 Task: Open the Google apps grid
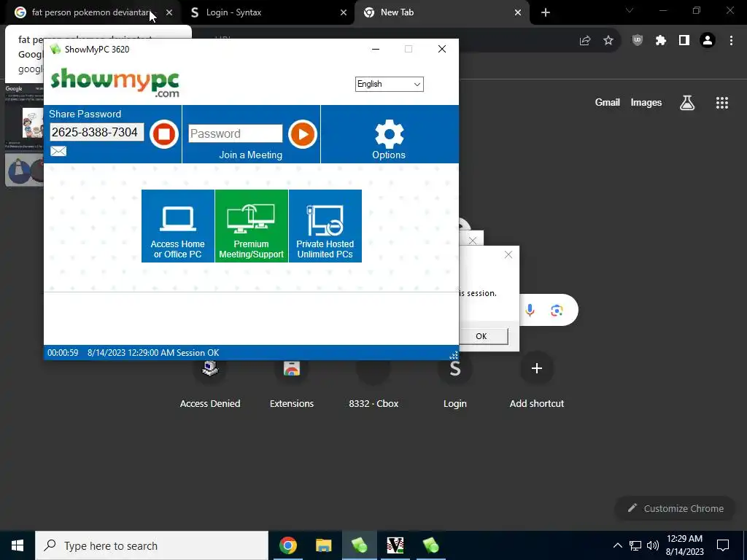tap(722, 102)
